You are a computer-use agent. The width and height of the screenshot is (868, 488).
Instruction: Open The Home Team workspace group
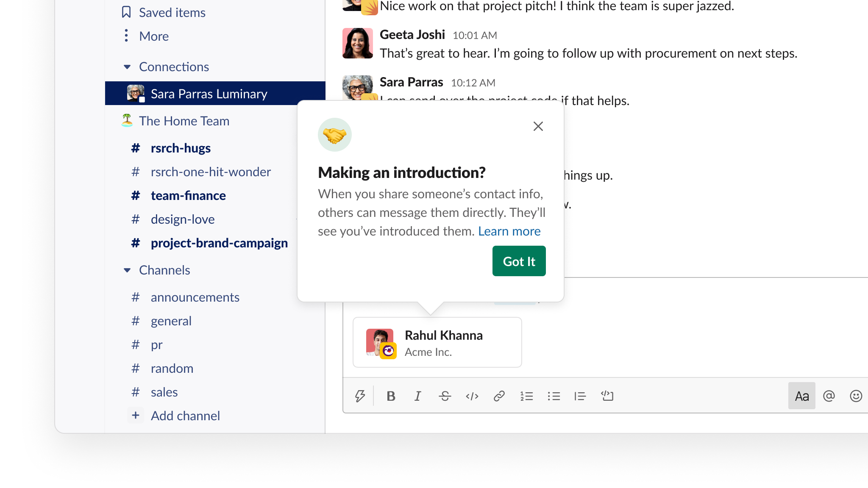184,121
